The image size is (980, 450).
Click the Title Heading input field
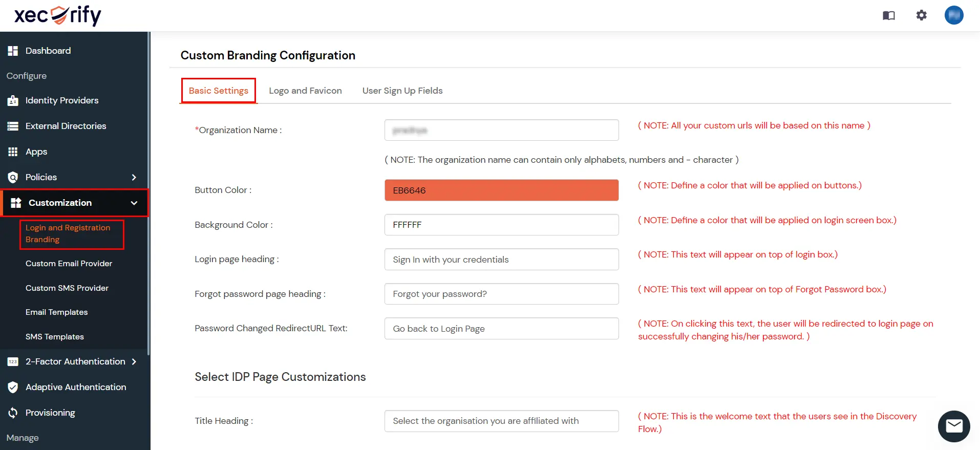tap(502, 421)
